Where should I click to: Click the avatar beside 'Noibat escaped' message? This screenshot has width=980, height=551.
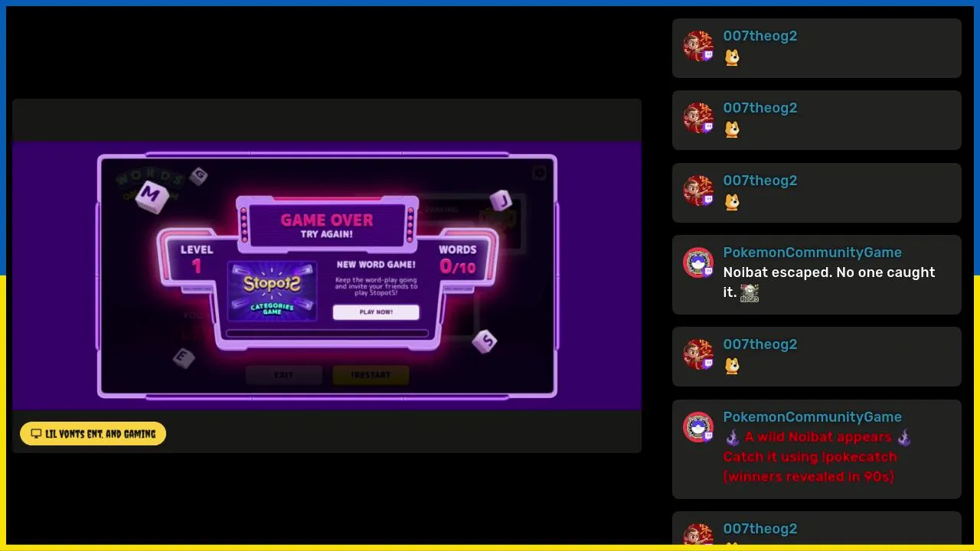(698, 262)
